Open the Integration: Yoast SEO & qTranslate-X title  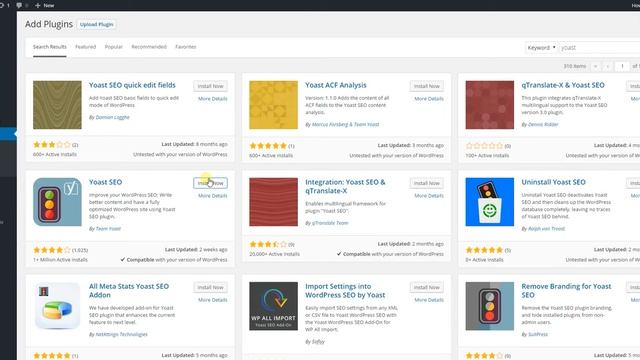[x=345, y=187]
